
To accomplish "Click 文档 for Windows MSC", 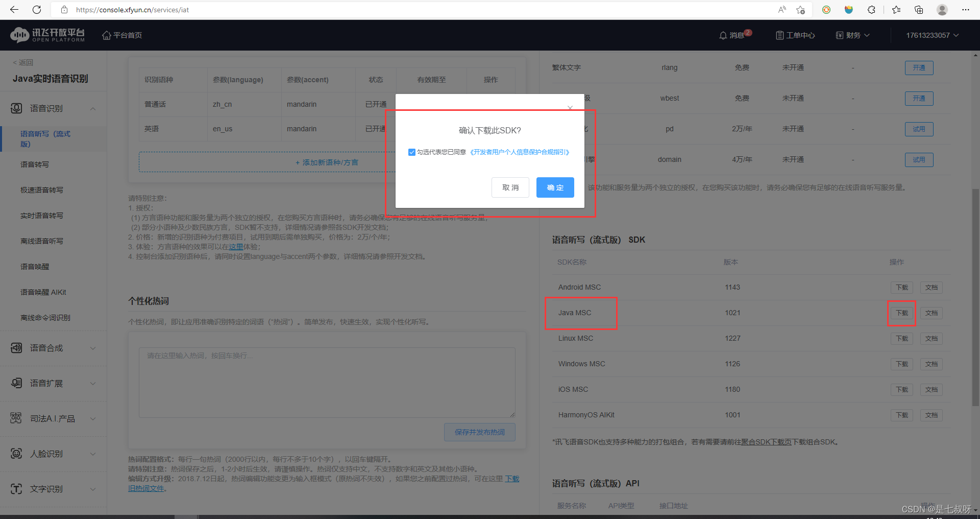I will coord(932,364).
